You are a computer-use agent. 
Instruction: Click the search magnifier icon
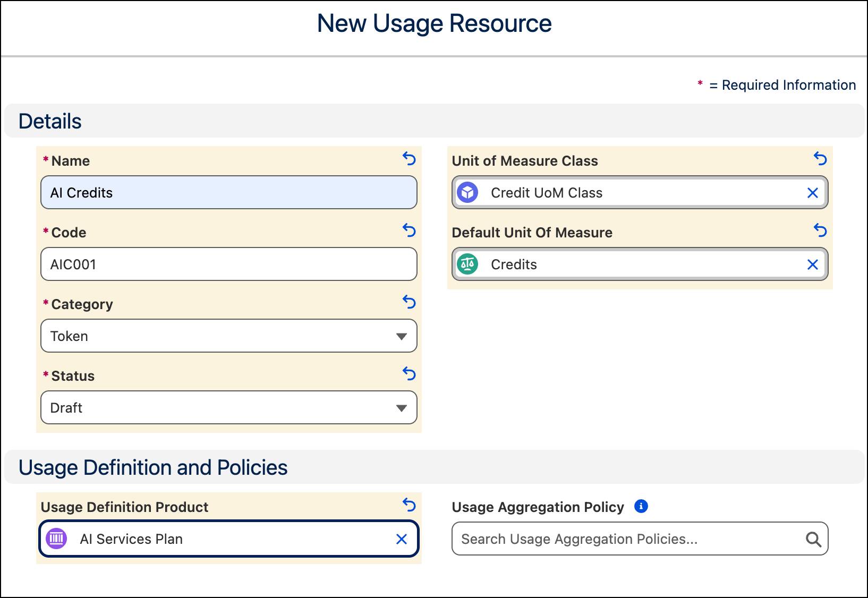[x=813, y=539]
